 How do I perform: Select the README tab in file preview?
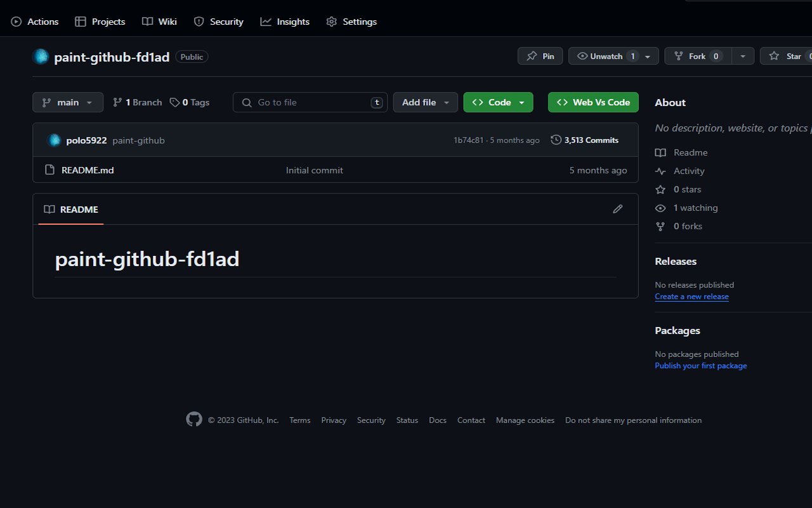coord(71,209)
